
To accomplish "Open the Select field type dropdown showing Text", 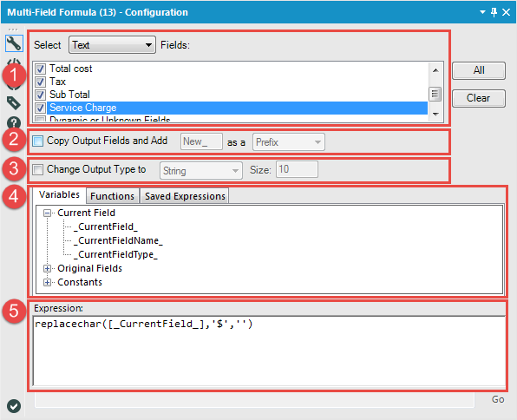I will pyautogui.click(x=112, y=45).
